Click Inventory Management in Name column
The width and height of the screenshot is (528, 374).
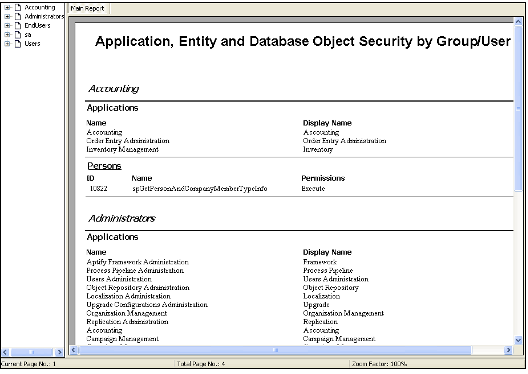point(123,149)
